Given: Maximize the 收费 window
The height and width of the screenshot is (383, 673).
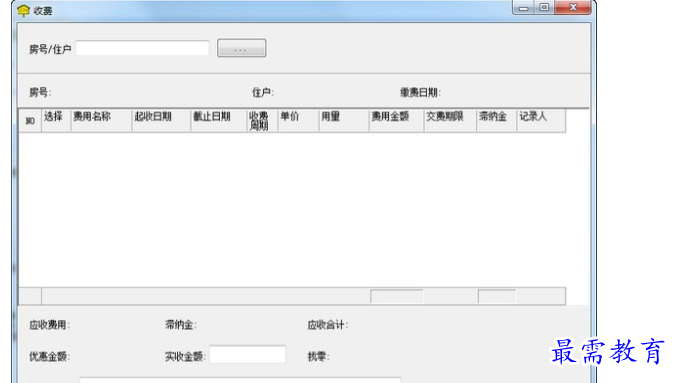Looking at the screenshot, I should click(x=544, y=8).
